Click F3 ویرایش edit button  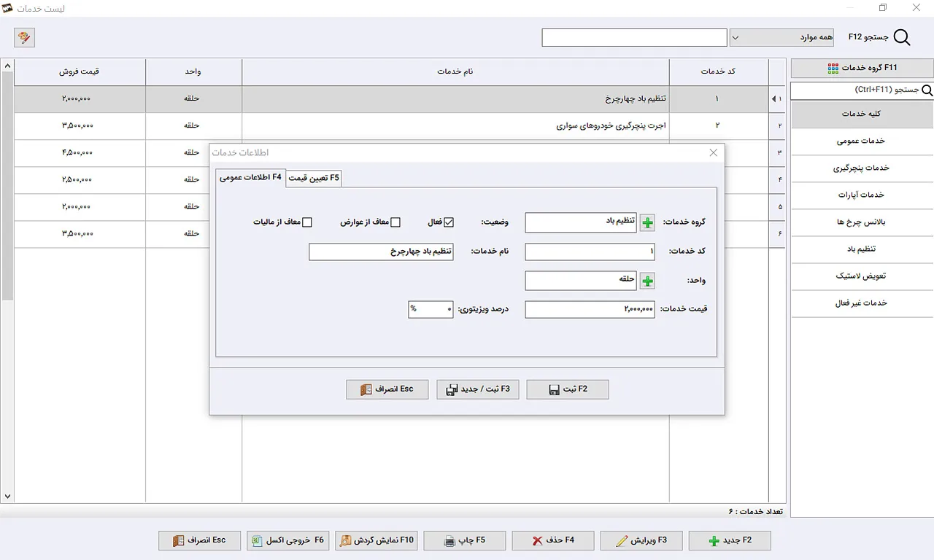click(641, 540)
